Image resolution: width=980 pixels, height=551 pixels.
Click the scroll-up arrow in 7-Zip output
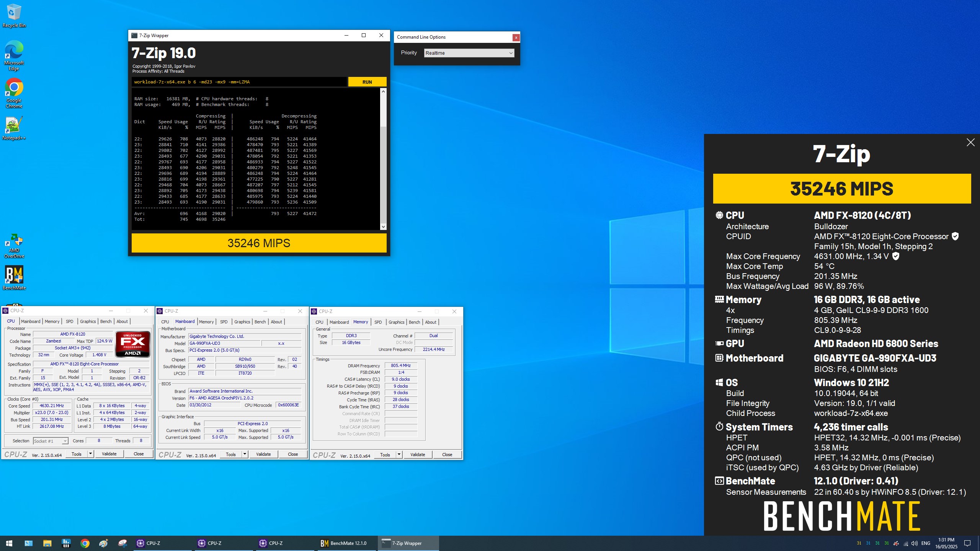click(383, 91)
